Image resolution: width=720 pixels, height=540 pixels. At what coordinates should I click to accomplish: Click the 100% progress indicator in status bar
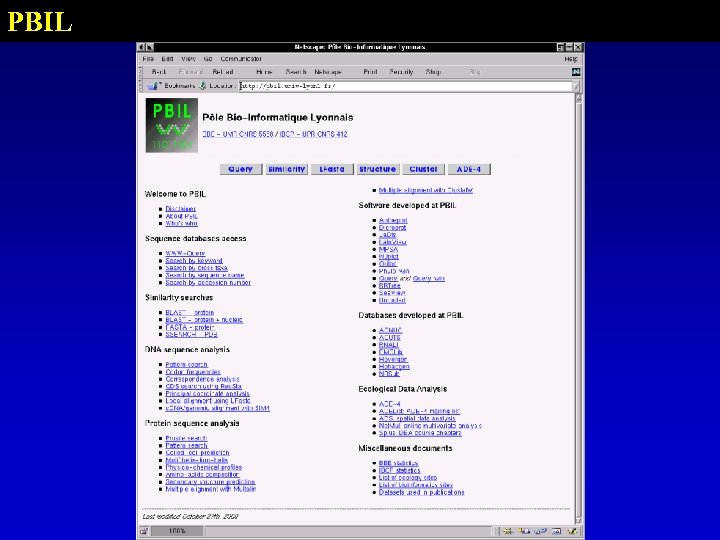(x=177, y=531)
